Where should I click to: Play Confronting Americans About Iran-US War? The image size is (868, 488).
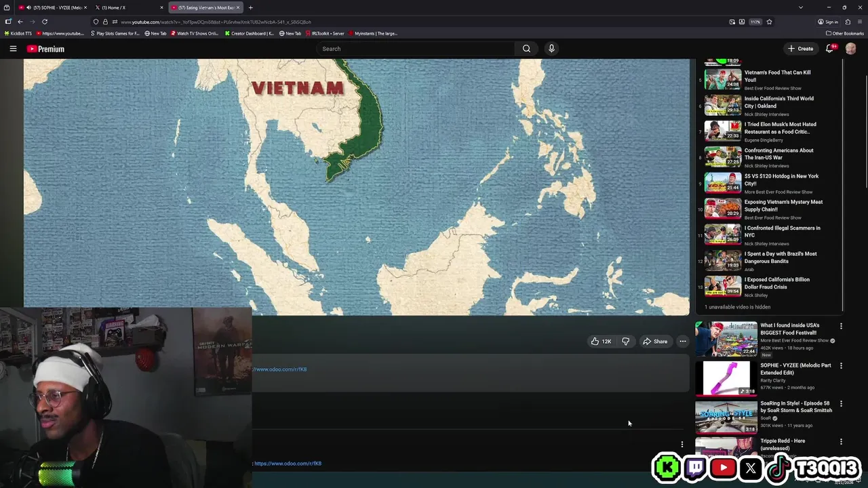(723, 157)
